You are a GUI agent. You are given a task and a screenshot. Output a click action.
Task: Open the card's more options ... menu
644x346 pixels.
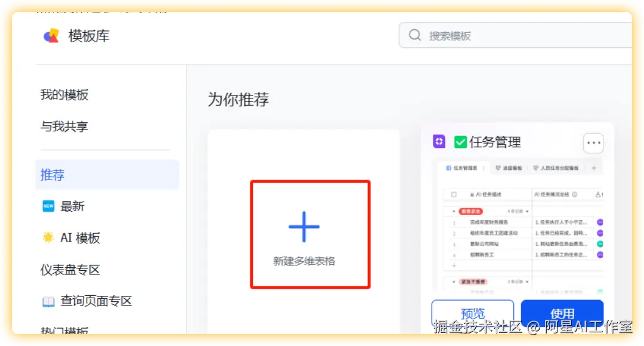[x=593, y=143]
